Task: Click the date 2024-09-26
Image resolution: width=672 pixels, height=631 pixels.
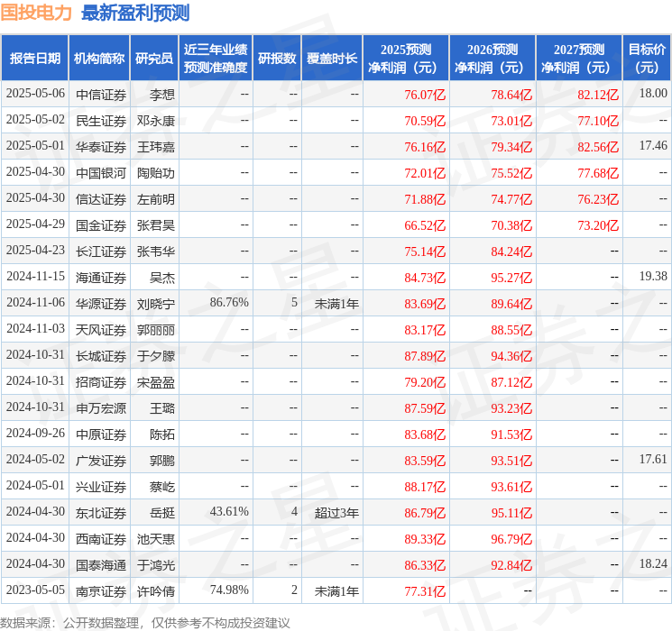Action: click(35, 433)
